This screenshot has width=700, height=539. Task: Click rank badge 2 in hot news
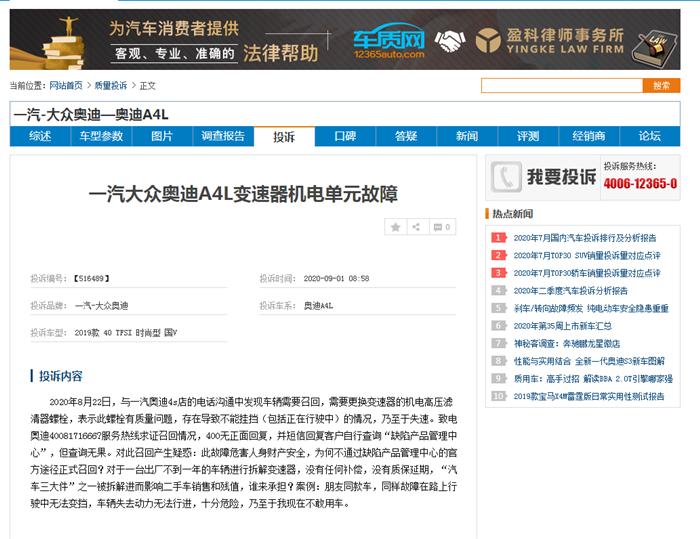pos(498,255)
